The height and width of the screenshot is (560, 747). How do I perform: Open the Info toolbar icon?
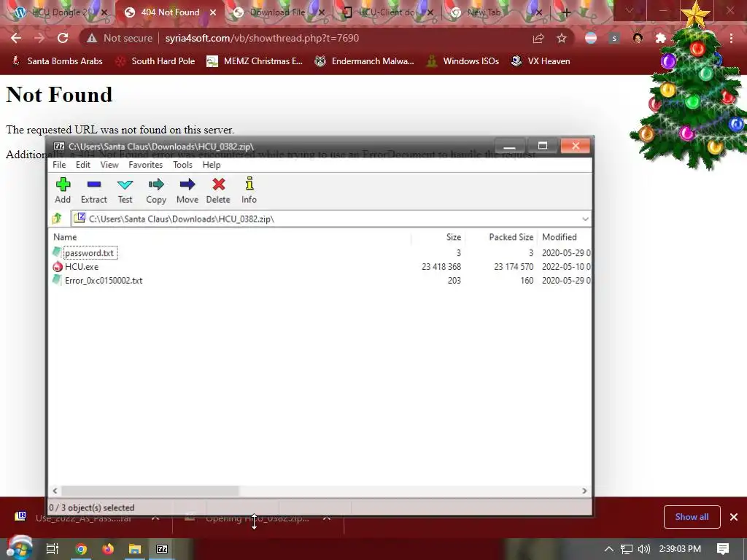(249, 190)
